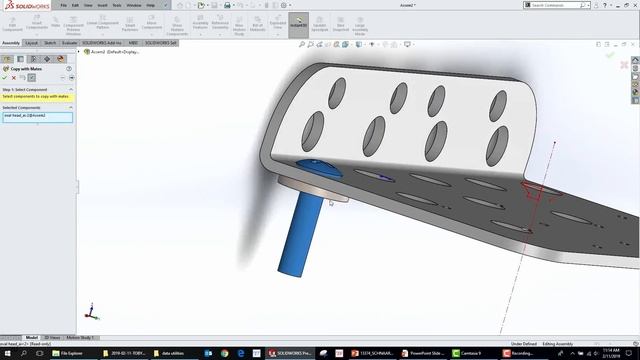Open the Tools menu
640x360 pixels.
(x=117, y=5)
